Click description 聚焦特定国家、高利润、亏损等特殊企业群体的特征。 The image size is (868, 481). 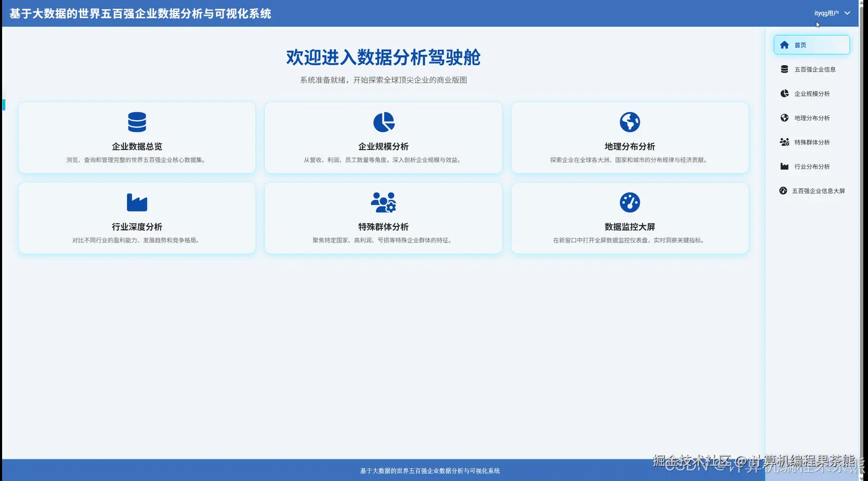[384, 240]
